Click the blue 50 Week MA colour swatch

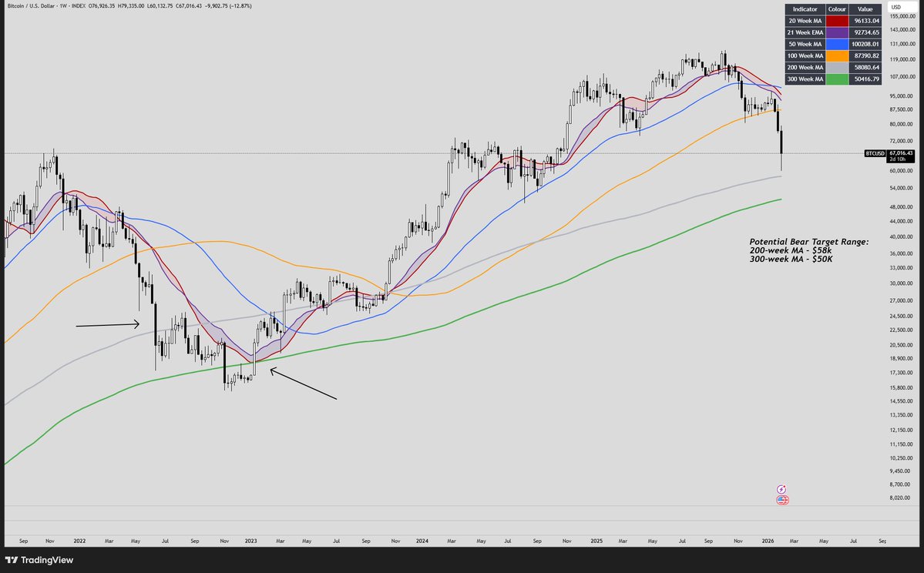[837, 44]
